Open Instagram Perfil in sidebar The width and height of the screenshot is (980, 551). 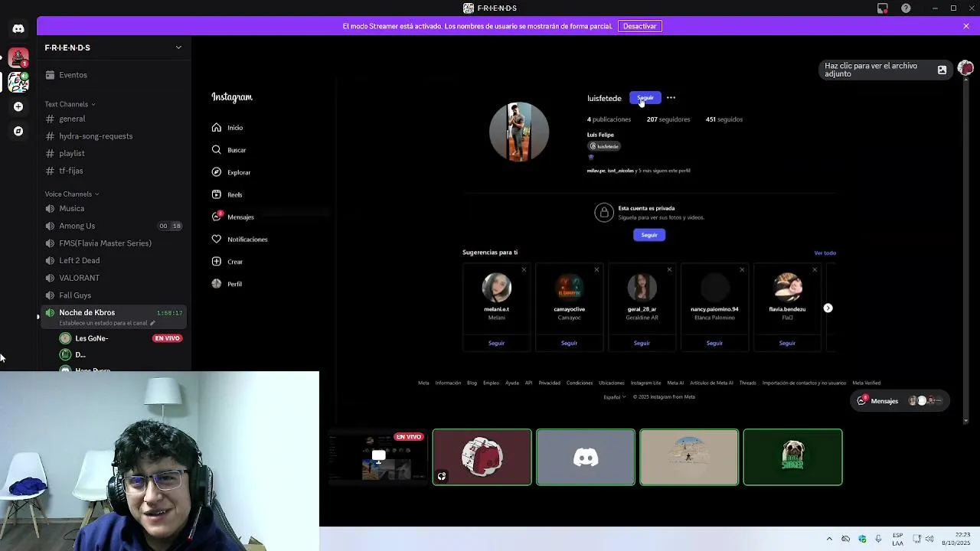[x=227, y=284]
